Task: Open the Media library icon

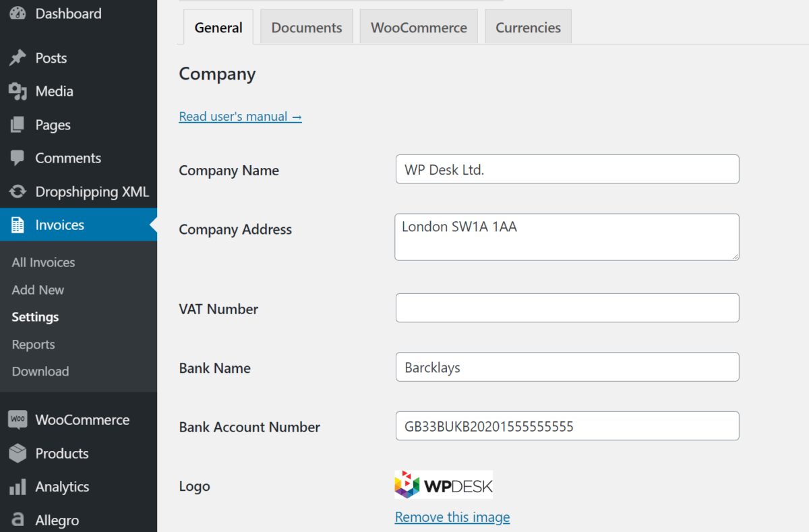Action: [17, 91]
